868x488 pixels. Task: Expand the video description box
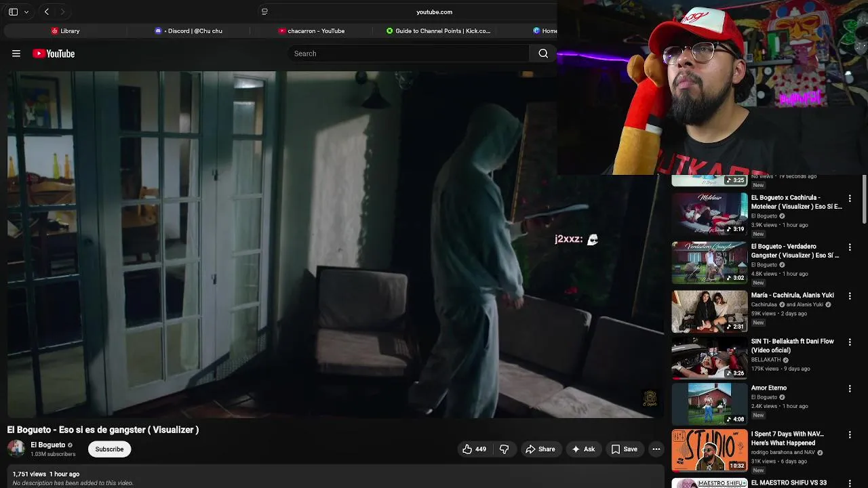[335, 477]
